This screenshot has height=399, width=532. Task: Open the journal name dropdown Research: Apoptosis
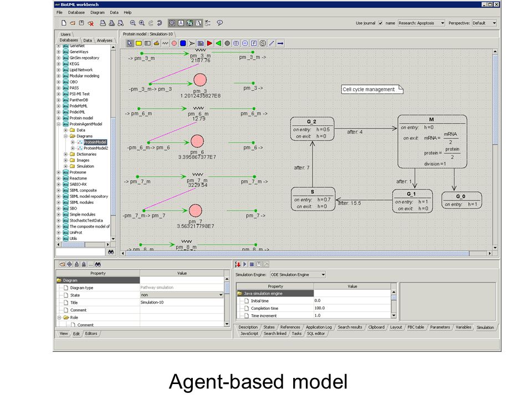(x=421, y=23)
